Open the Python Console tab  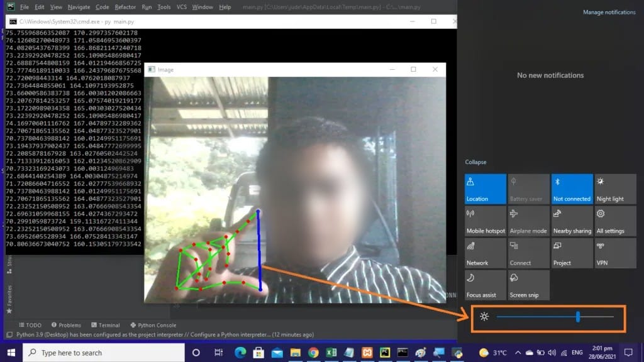[153, 325]
